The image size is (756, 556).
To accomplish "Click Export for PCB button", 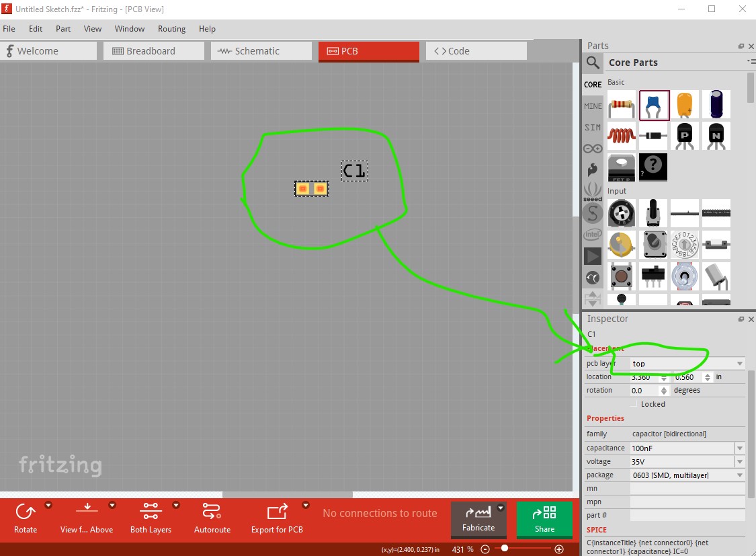I will 277,518.
